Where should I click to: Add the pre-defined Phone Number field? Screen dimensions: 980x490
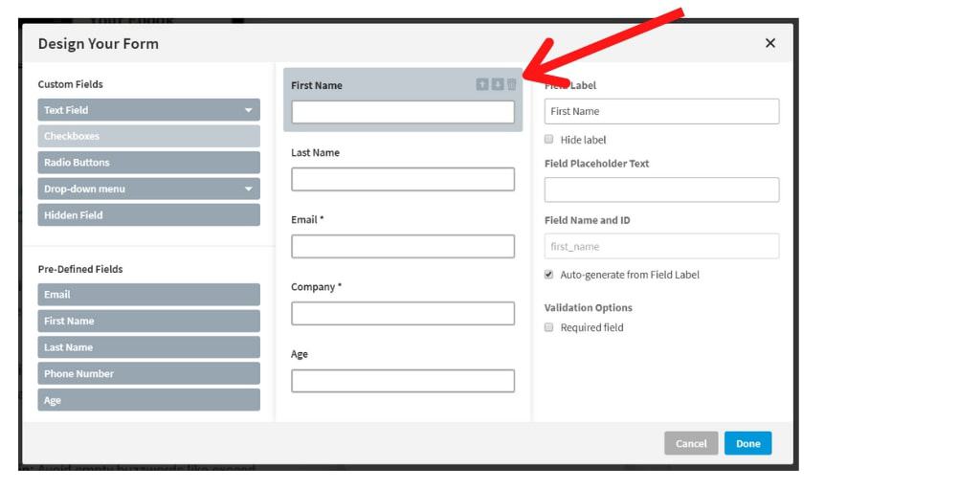point(148,373)
